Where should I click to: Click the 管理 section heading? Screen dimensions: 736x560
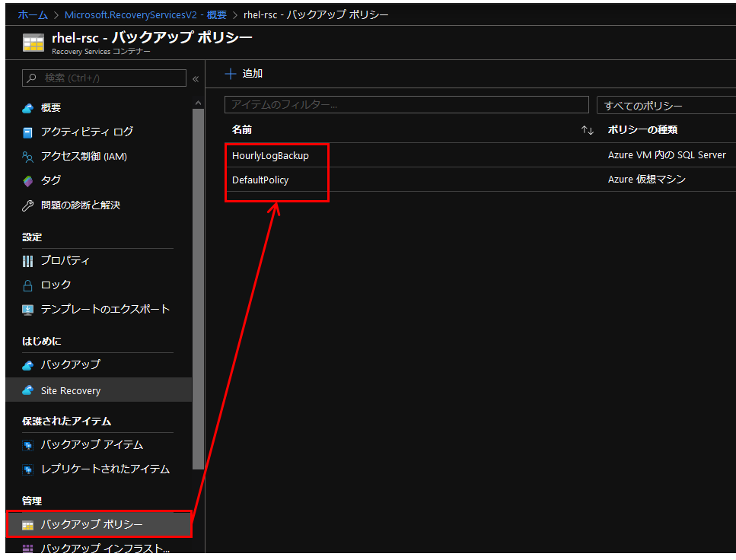pos(32,501)
